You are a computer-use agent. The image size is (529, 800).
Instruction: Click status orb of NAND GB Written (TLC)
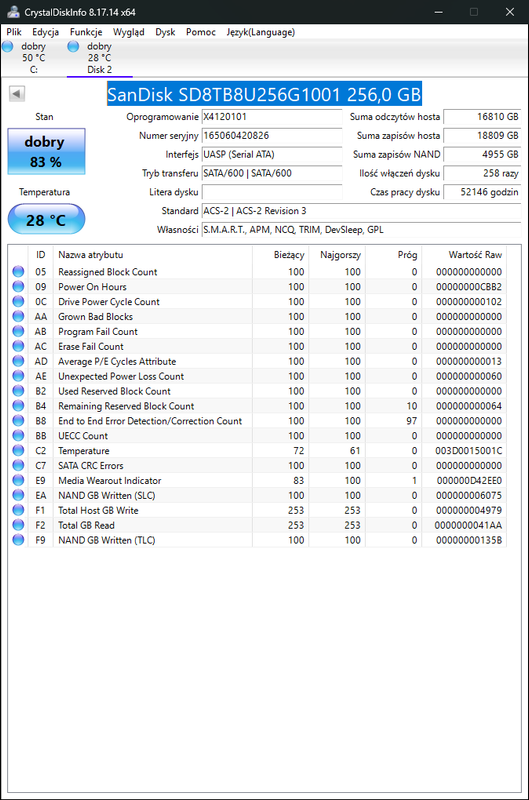18,540
